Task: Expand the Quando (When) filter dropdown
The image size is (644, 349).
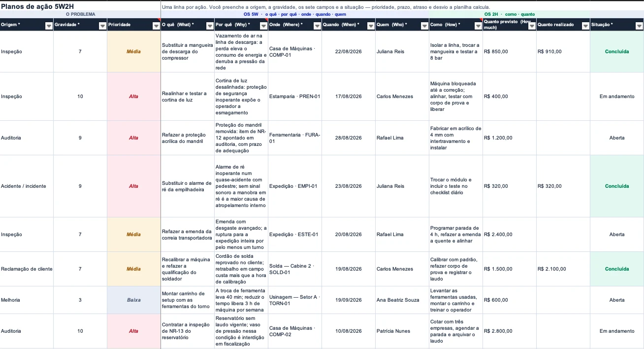Action: coord(371,27)
